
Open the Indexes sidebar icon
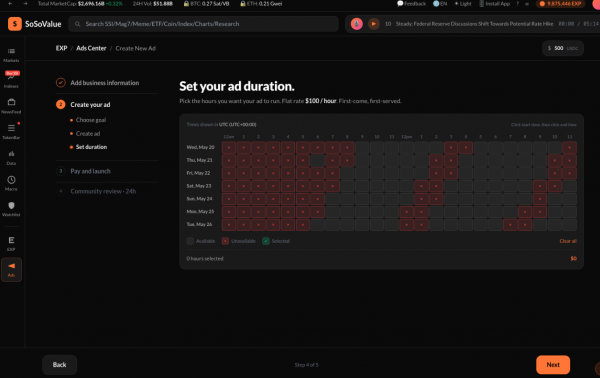(x=11, y=77)
